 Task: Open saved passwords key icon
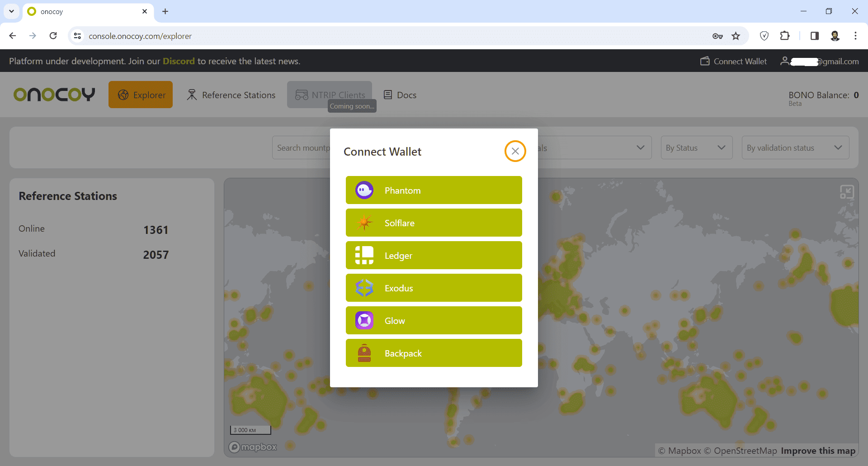point(717,36)
